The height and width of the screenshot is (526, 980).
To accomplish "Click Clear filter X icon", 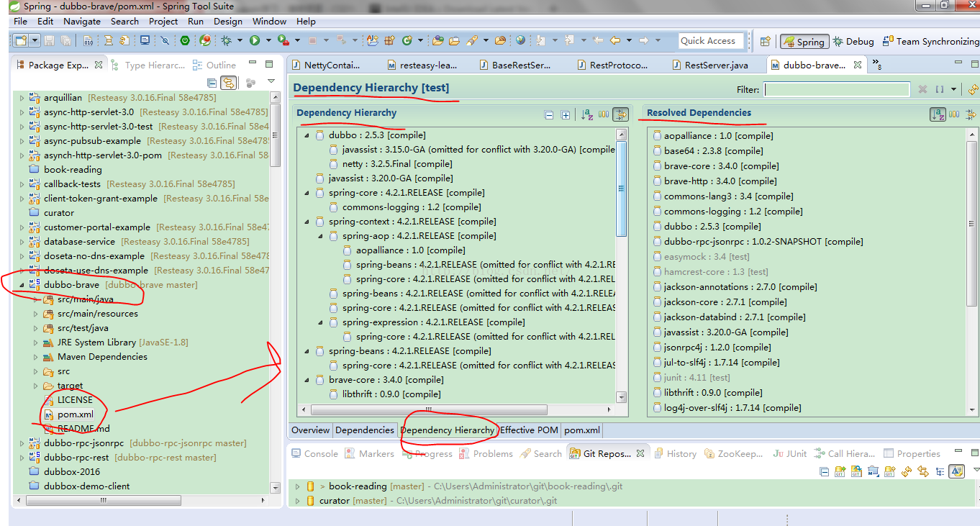I will 922,89.
